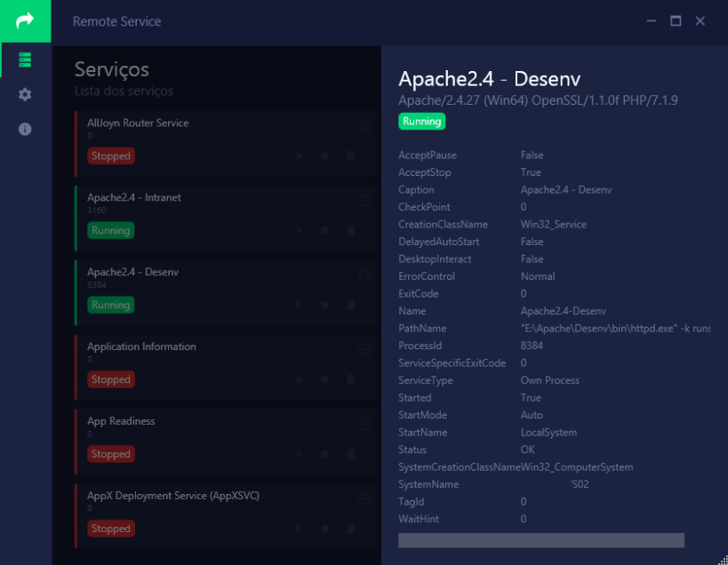This screenshot has height=565, width=728.
Task: Click the StartMode value Auto
Action: (x=532, y=415)
